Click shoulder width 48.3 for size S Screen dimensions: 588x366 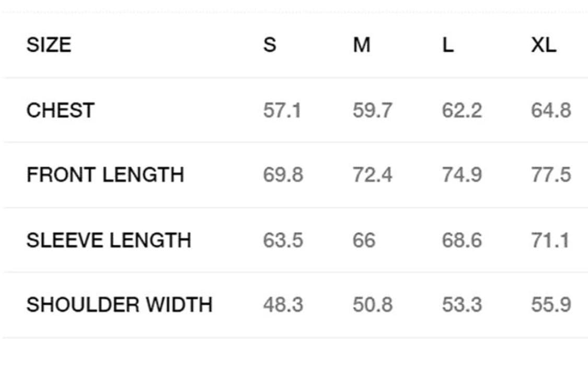click(x=283, y=304)
